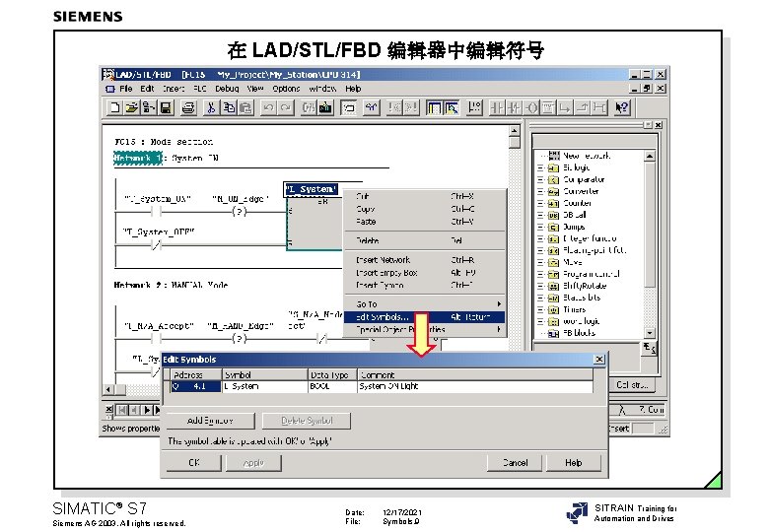Click the context help pointer icon
This screenshot has width=769, height=532.
click(x=622, y=107)
